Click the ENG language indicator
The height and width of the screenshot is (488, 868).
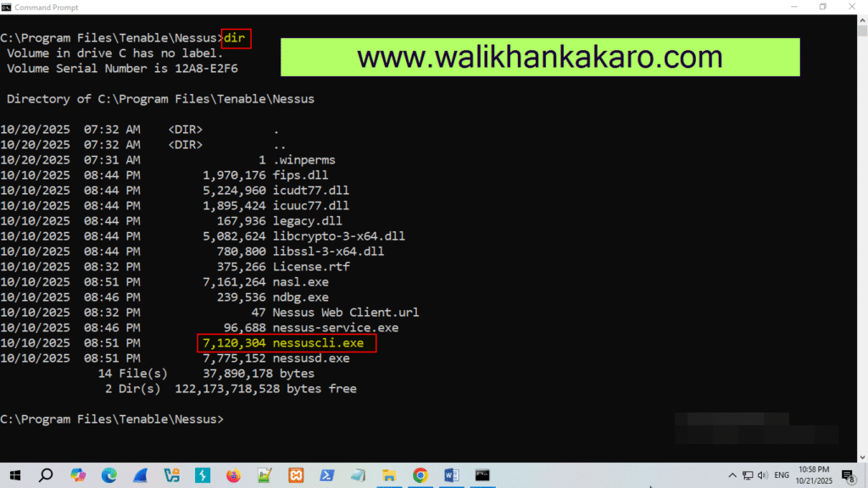click(x=782, y=475)
